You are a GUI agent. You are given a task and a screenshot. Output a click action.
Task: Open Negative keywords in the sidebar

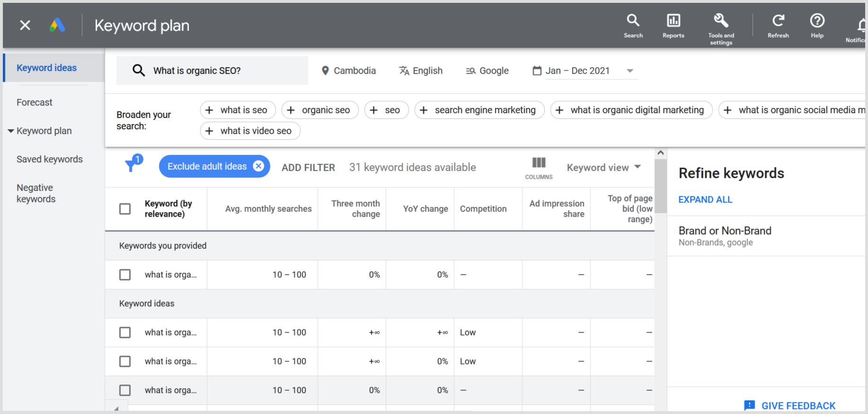coord(36,193)
